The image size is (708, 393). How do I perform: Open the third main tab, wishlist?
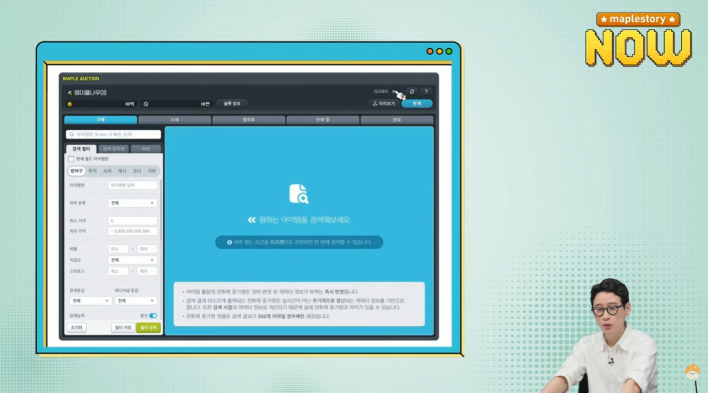249,120
